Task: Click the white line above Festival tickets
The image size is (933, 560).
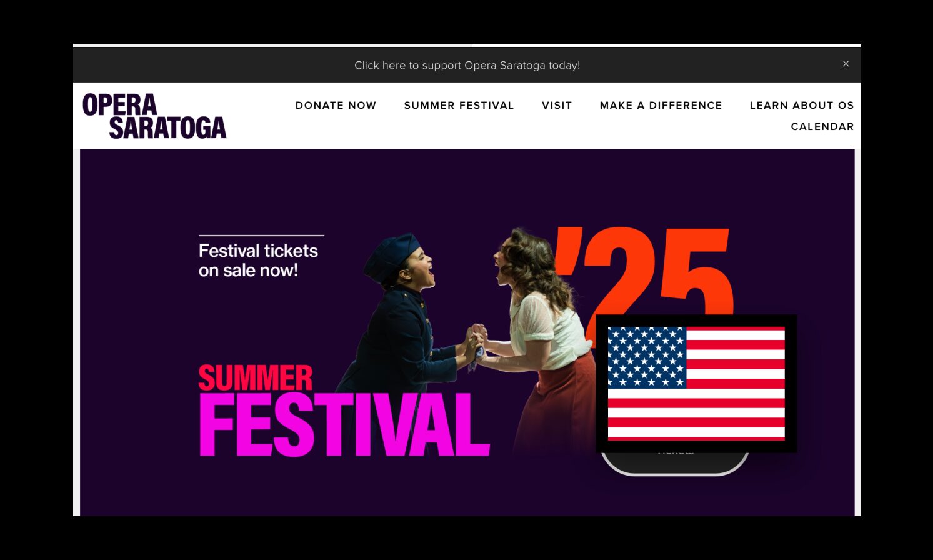Action: [261, 236]
